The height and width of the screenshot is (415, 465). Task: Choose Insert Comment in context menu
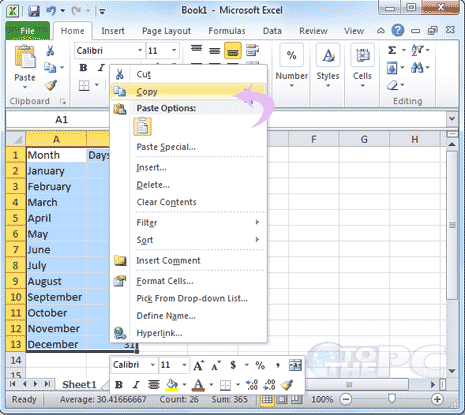188,260
